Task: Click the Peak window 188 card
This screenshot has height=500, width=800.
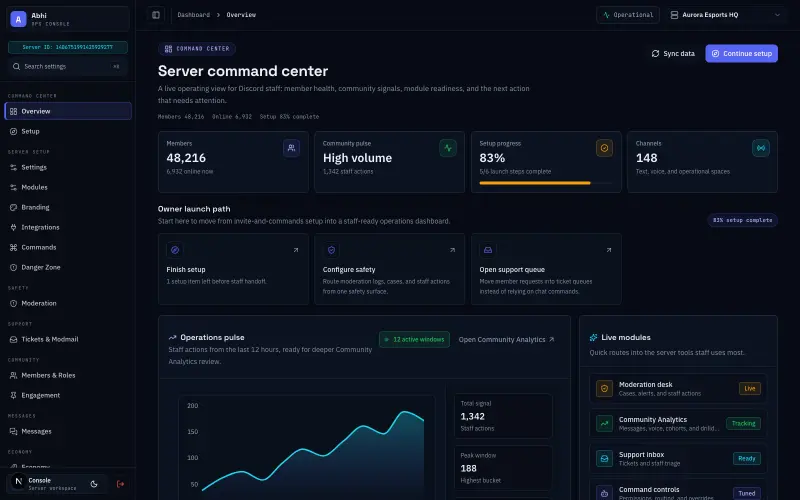Action: [503, 468]
